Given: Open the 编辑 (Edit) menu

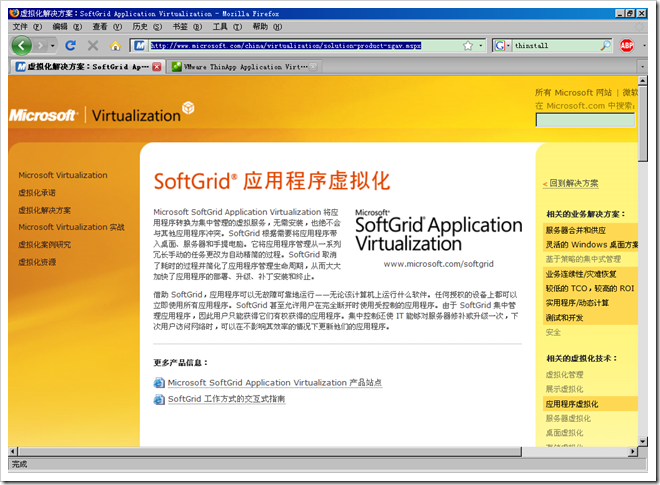Looking at the screenshot, I should (x=67, y=27).
